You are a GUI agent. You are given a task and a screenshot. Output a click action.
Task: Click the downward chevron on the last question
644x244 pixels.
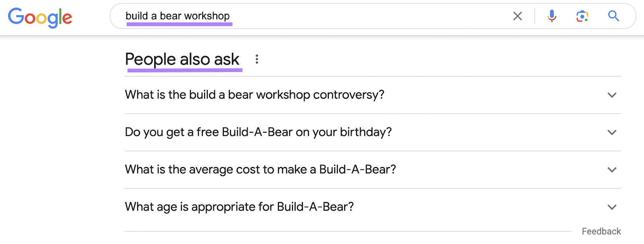[611, 207]
